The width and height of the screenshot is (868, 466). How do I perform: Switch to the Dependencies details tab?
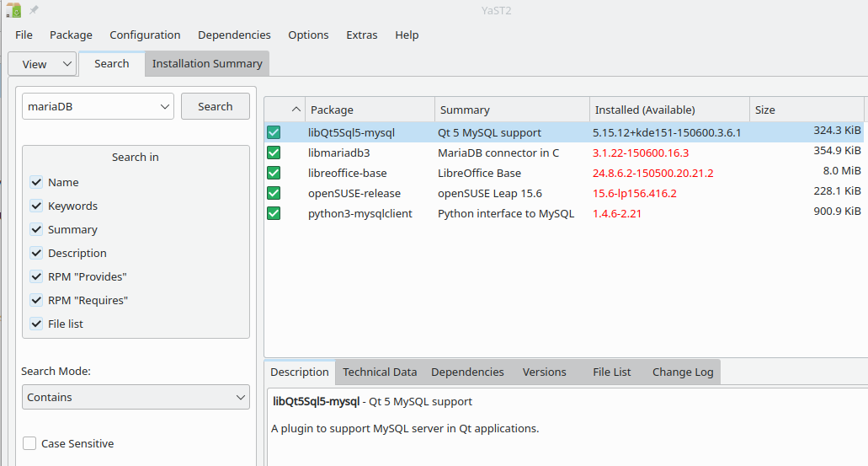468,372
